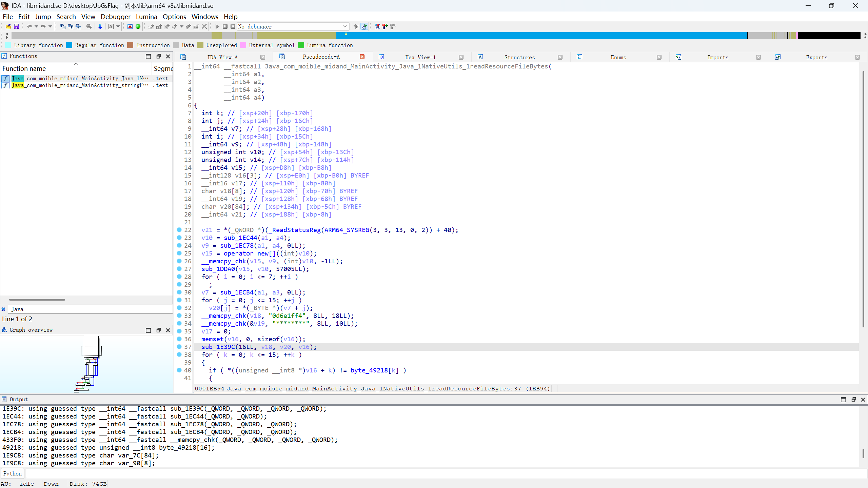Switch to the Exports tab
The height and width of the screenshot is (488, 868).
tap(817, 57)
